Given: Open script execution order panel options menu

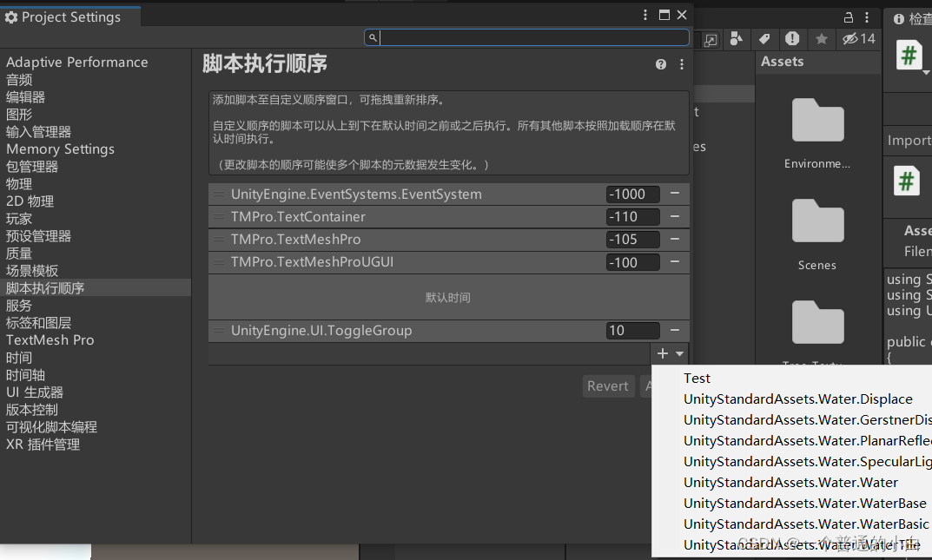Looking at the screenshot, I should point(682,64).
